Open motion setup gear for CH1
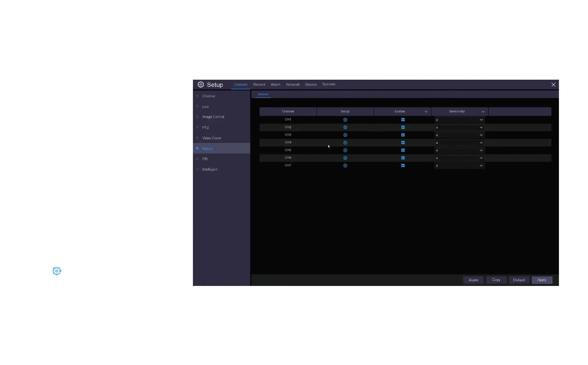The height and width of the screenshot is (365, 588). pos(345,120)
